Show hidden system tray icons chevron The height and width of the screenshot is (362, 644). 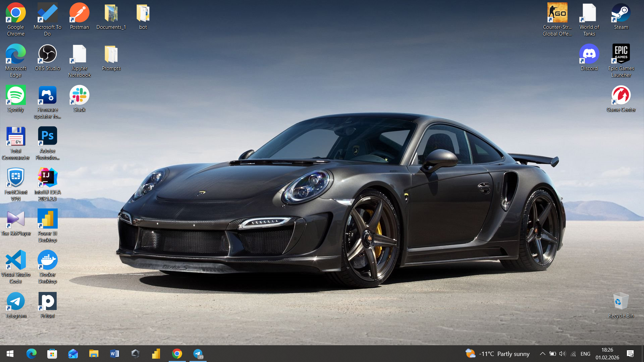542,354
